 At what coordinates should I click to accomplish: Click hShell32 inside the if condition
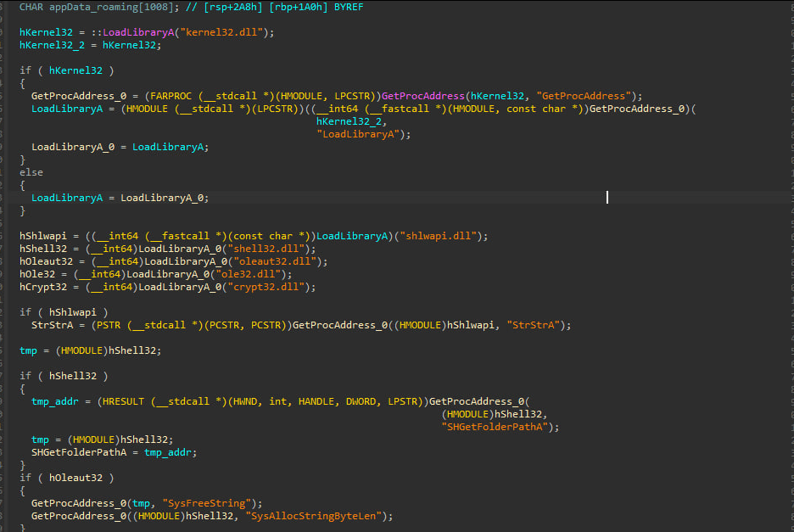click(72, 376)
